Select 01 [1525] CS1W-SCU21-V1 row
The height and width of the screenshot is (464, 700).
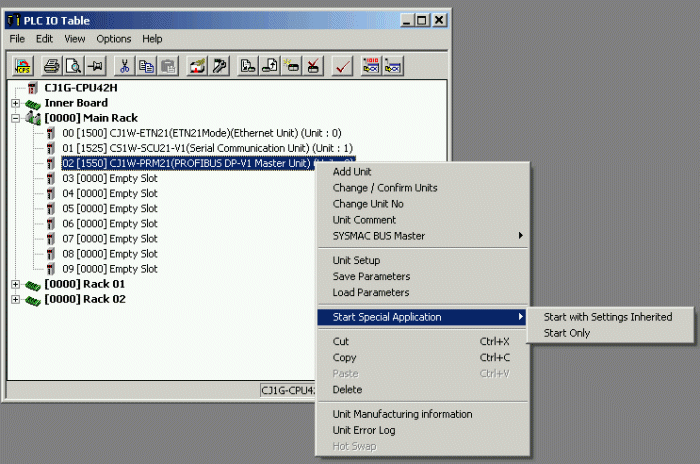[x=208, y=148]
